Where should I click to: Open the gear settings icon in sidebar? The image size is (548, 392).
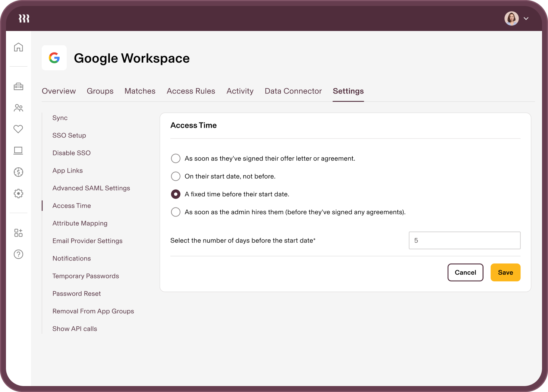18,193
